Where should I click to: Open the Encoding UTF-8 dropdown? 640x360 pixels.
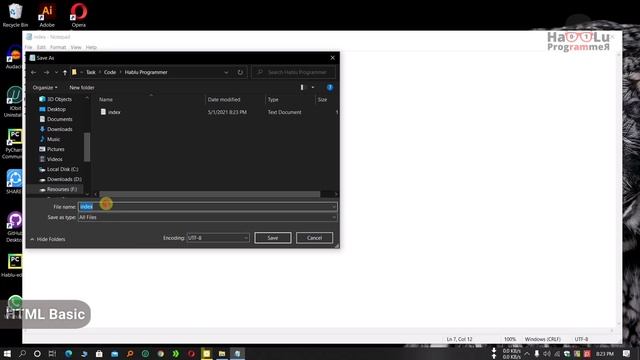218,238
